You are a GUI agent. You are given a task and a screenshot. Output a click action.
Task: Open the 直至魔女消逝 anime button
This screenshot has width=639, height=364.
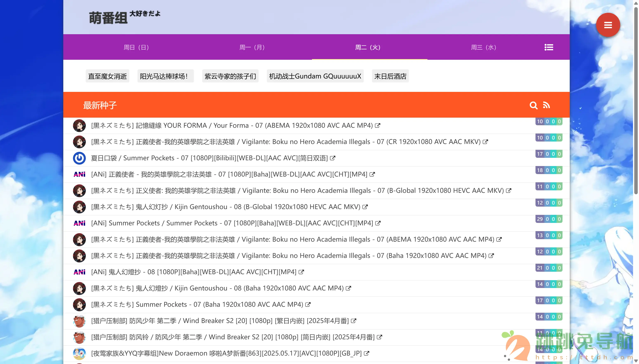point(107,76)
